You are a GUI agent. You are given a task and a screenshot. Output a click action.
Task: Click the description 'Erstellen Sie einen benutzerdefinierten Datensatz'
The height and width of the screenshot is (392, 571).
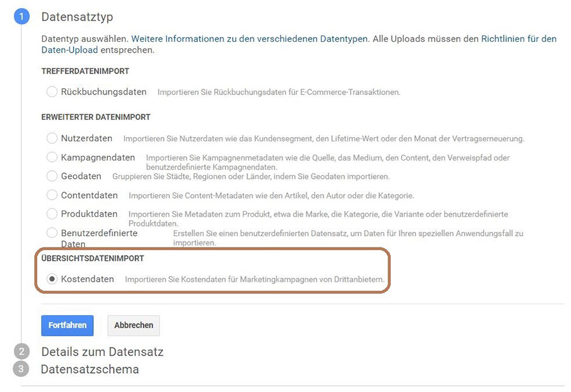pos(348,238)
